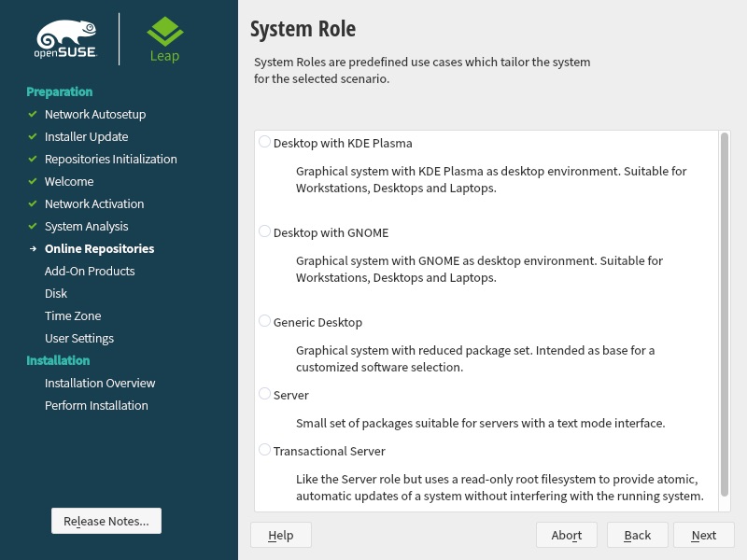Open the Release Notes dialog
This screenshot has height=560, width=747.
[106, 521]
